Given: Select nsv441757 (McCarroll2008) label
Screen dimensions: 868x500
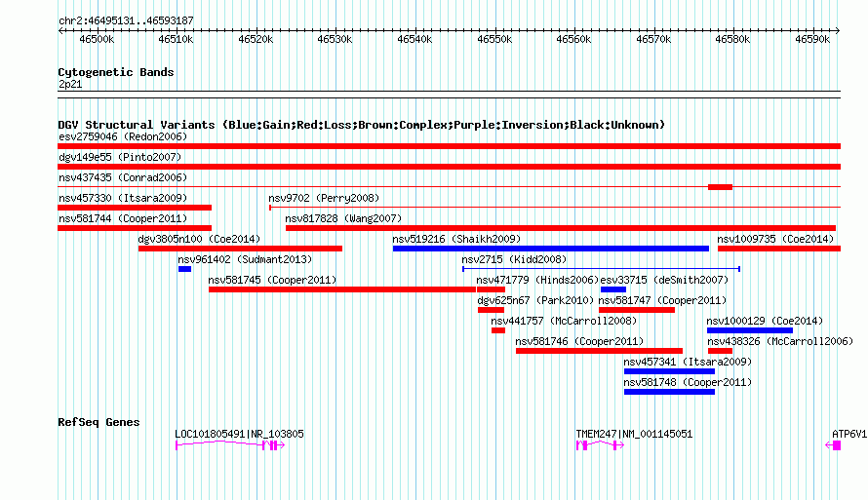Looking at the screenshot, I should tap(564, 321).
